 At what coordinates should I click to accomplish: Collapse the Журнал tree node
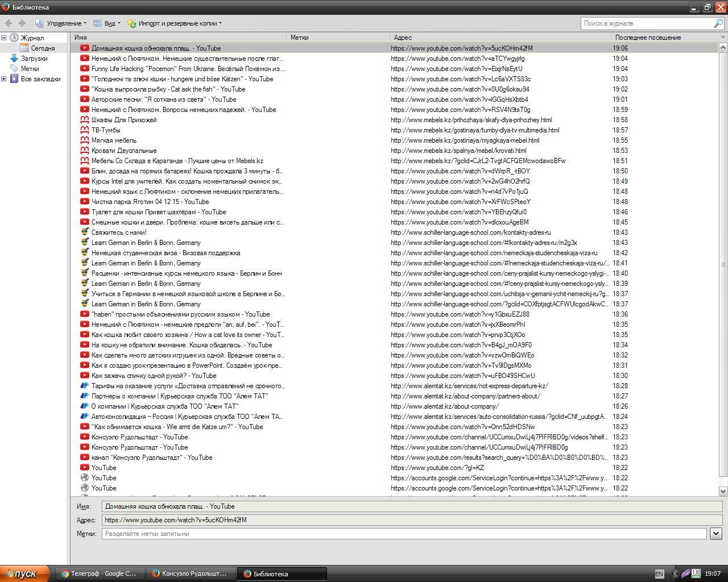point(4,38)
